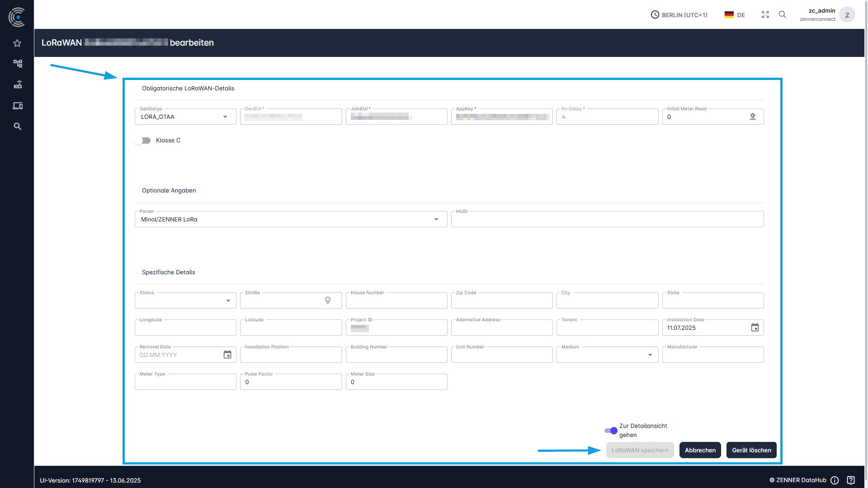Open the zc_admin user profile menu
The image size is (868, 488).
tap(846, 15)
